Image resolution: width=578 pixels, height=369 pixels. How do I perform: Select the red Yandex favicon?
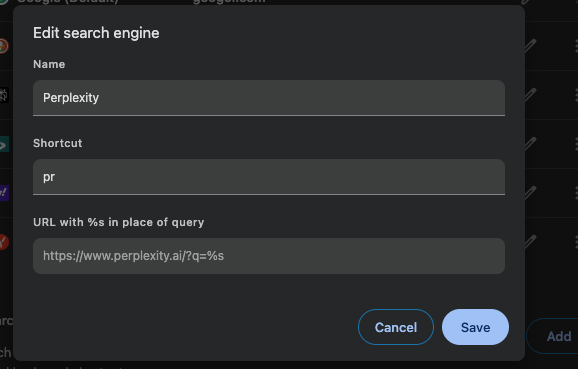[3, 242]
